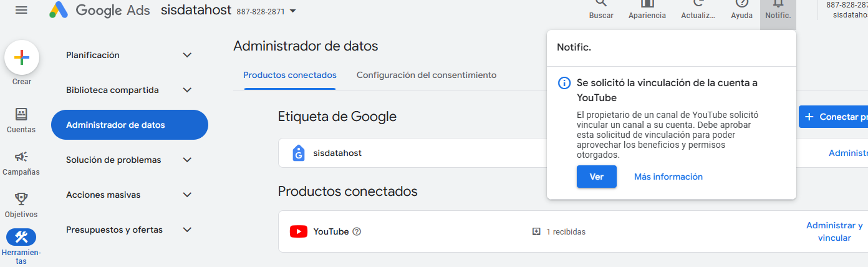Screen dimensions: 868x267
Task: Expand the Planificación section
Action: (x=187, y=55)
